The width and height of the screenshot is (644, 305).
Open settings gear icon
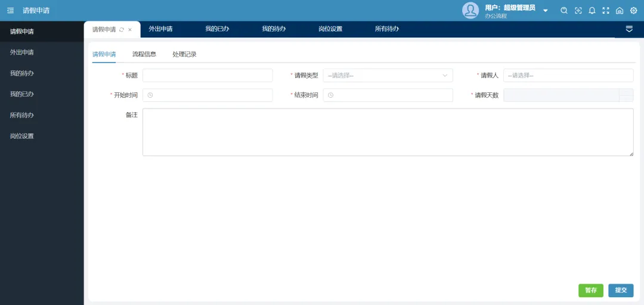pos(633,11)
